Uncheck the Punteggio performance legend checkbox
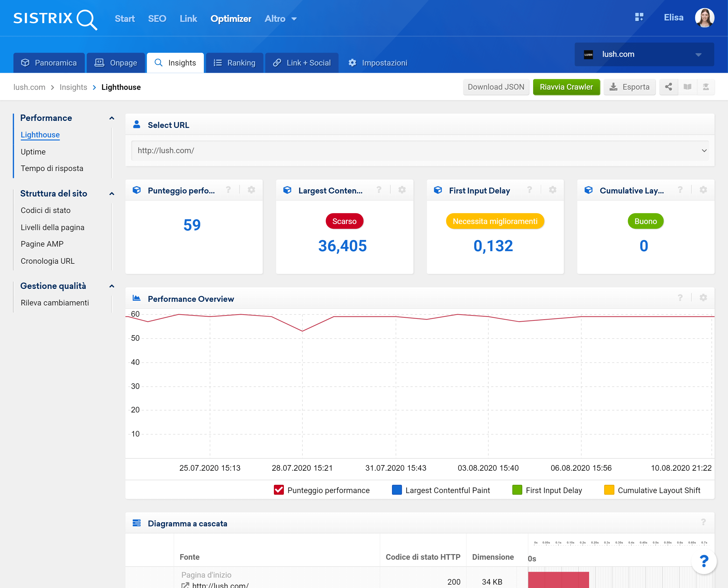This screenshot has height=588, width=728. tap(279, 490)
